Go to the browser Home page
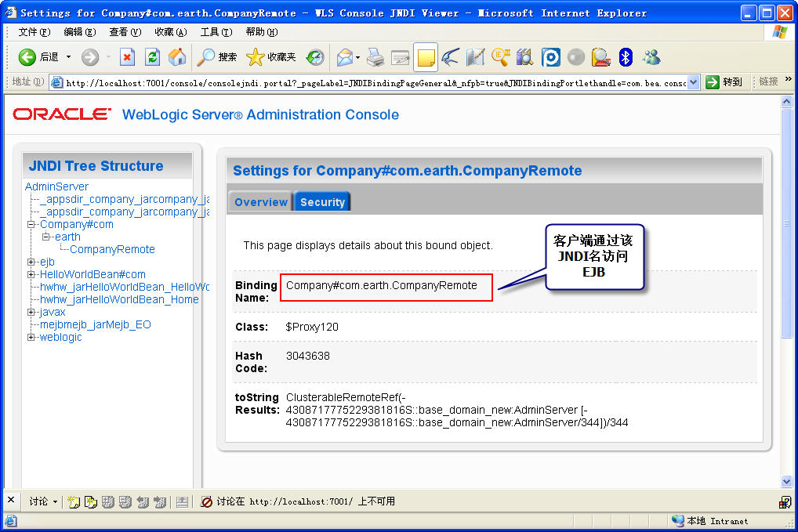 tap(177, 56)
